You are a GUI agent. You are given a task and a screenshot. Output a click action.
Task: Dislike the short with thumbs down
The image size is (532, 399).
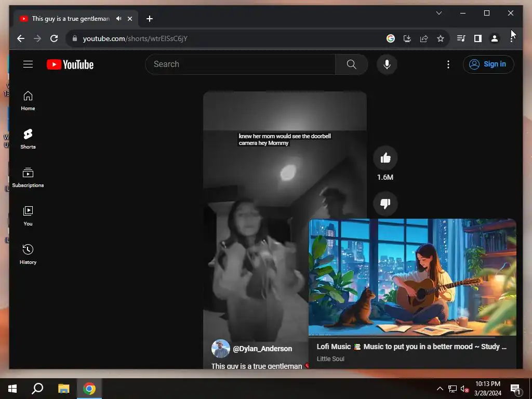[385, 203]
